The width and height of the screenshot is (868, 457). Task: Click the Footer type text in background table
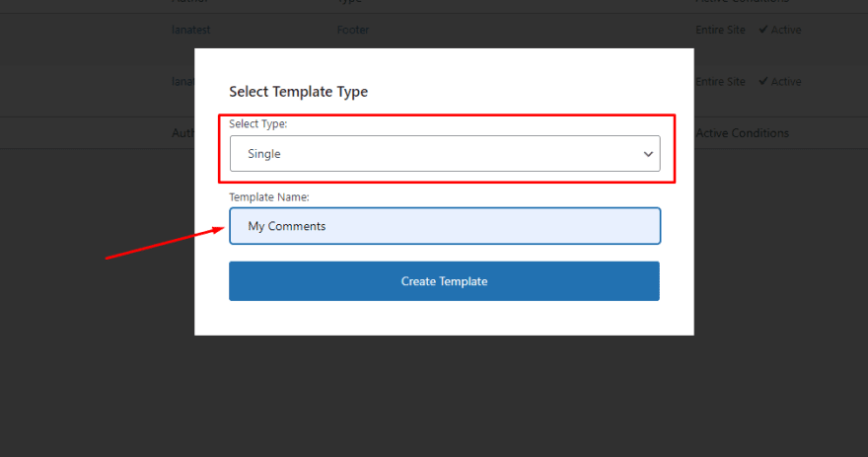pos(353,30)
